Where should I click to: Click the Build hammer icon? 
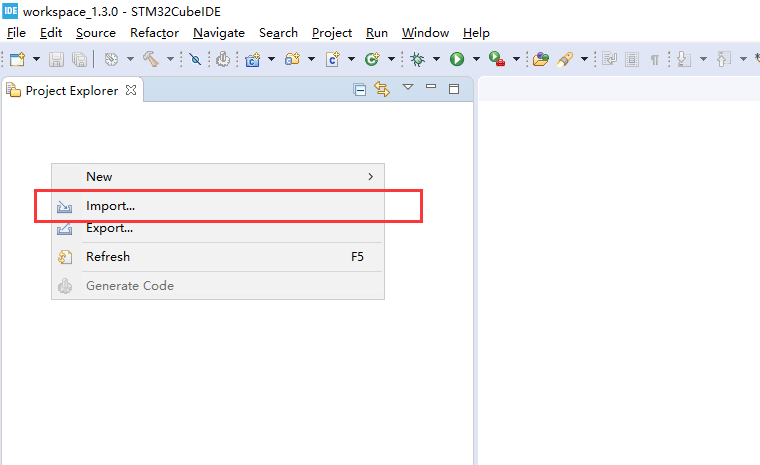(x=151, y=59)
